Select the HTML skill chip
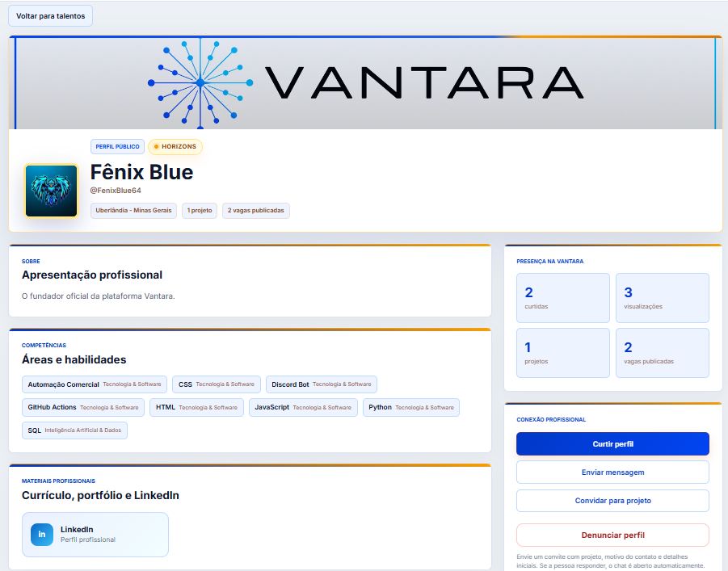728x571 pixels. point(196,407)
